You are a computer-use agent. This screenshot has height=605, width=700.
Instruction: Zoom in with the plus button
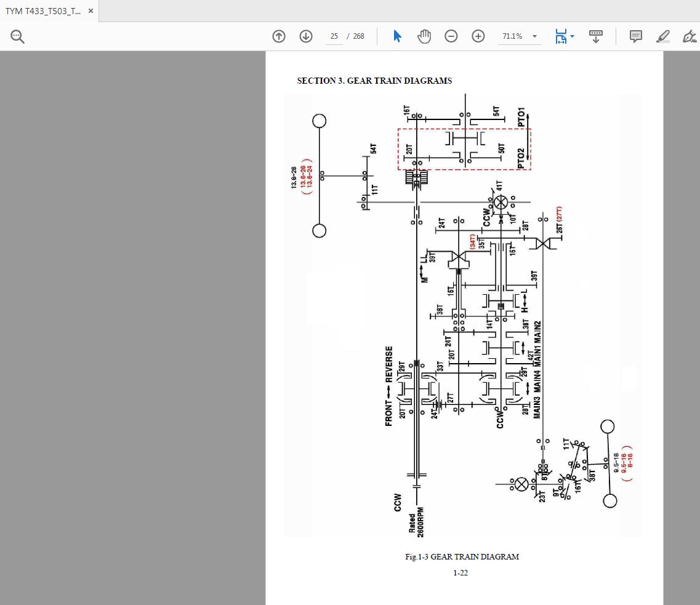[478, 36]
